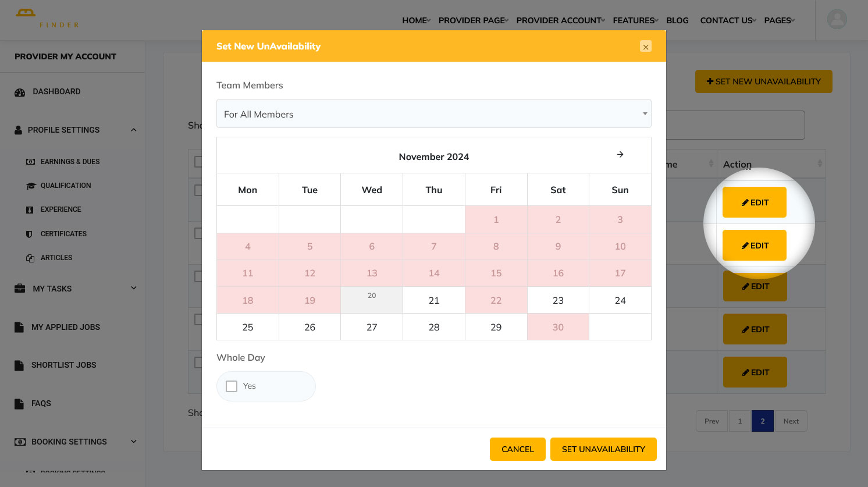The width and height of the screenshot is (868, 487).
Task: Expand the My Tasks sidebar section
Action: click(134, 288)
